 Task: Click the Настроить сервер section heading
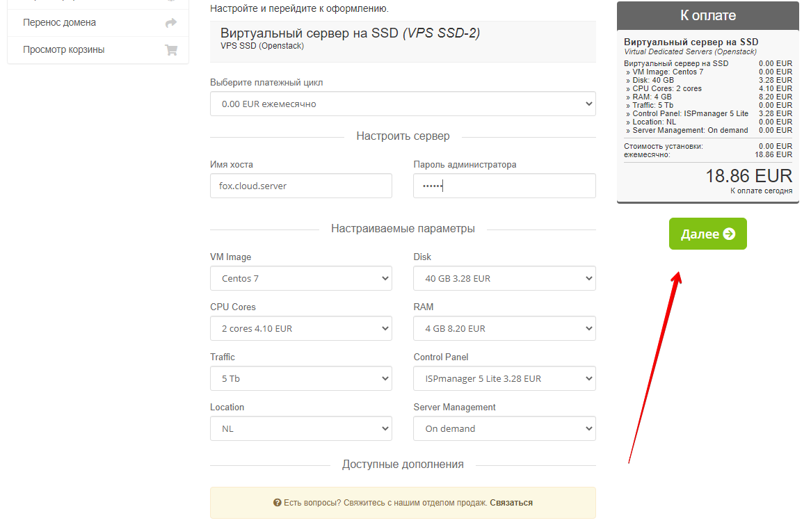403,136
